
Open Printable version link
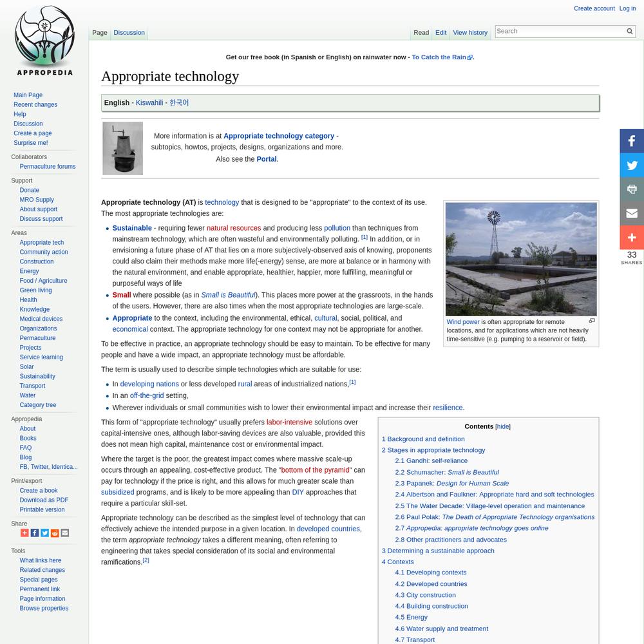coord(42,509)
